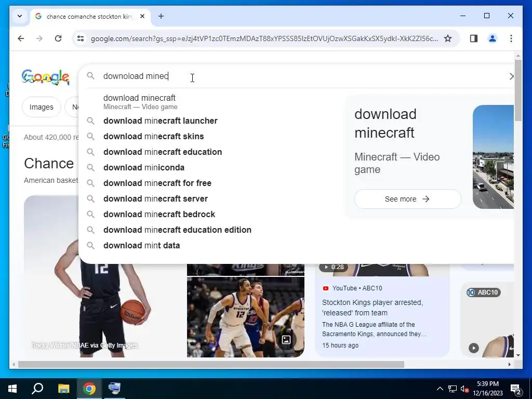The height and width of the screenshot is (399, 532).
Task: Go back to previous page in Chrome
Action: point(21,38)
